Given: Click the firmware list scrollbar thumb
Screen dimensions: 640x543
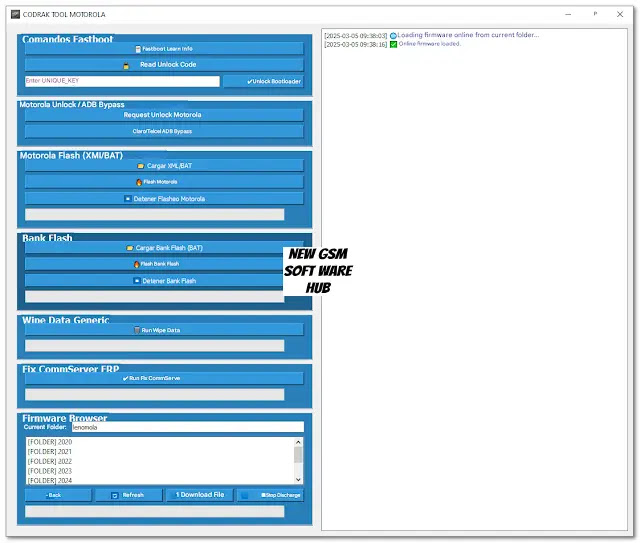Looking at the screenshot, I should pyautogui.click(x=298, y=455).
